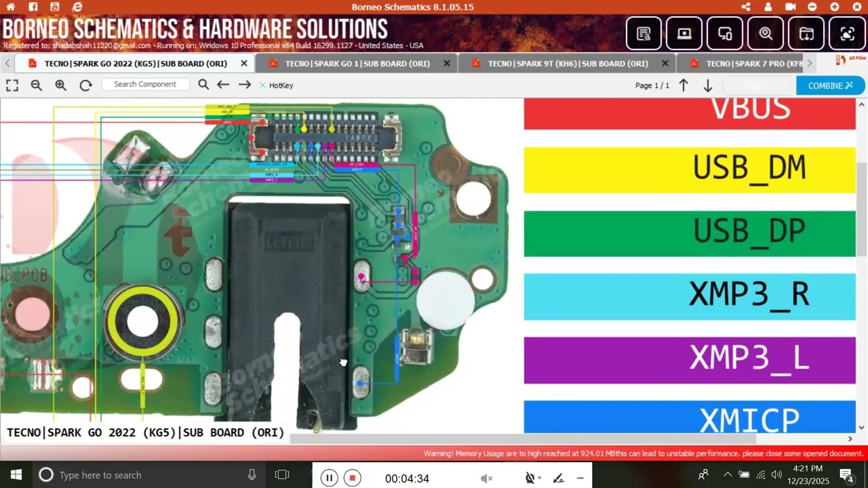The image size is (868, 488).
Task: Click the rotate refresh icon
Action: [85, 85]
